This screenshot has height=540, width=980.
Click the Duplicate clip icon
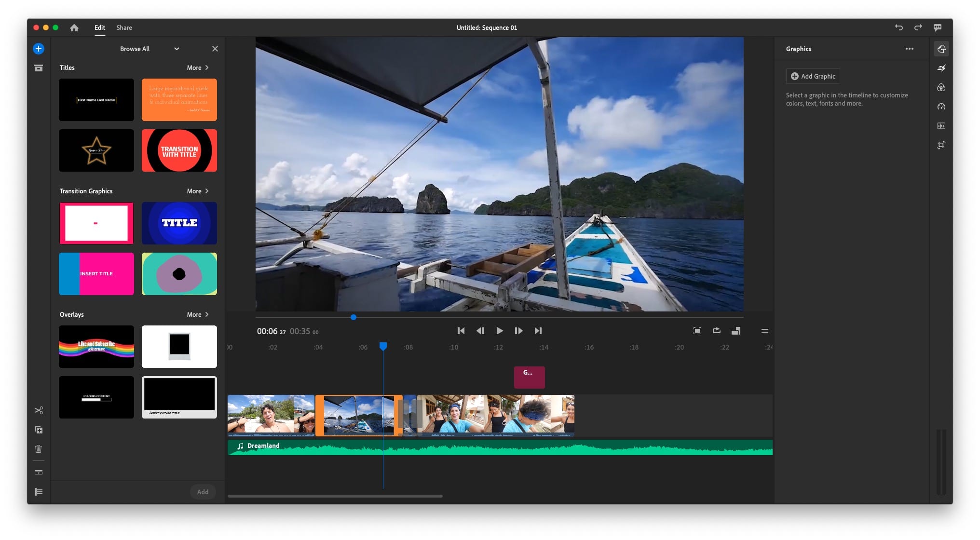39,430
